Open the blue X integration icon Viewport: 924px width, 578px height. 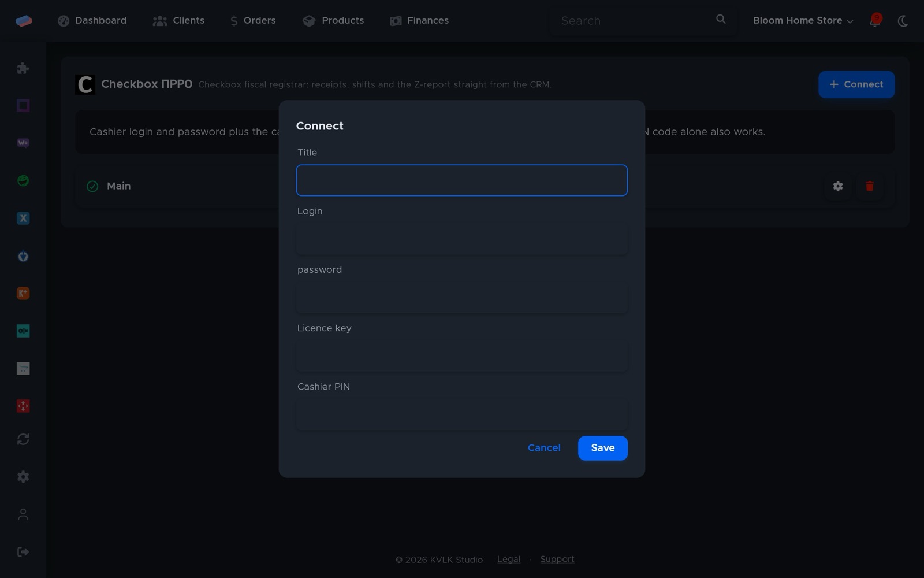[x=23, y=218]
